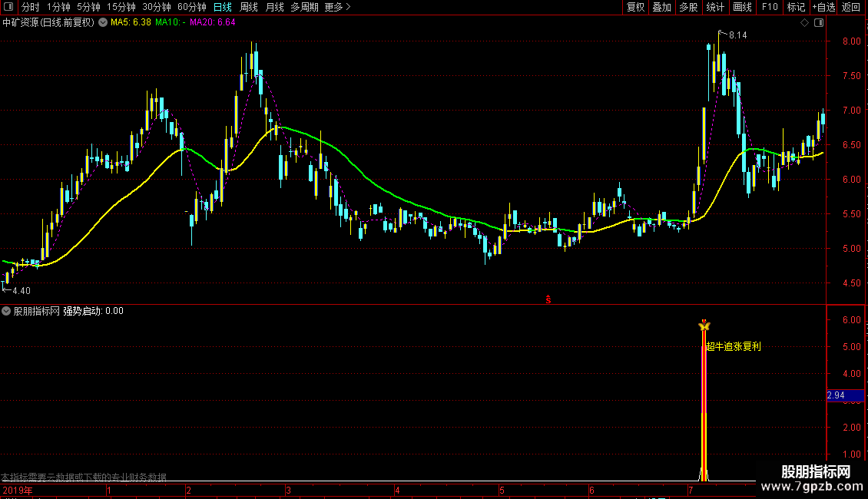The height and width of the screenshot is (499, 868).
Task: Click the MA10 label
Action: (171, 23)
